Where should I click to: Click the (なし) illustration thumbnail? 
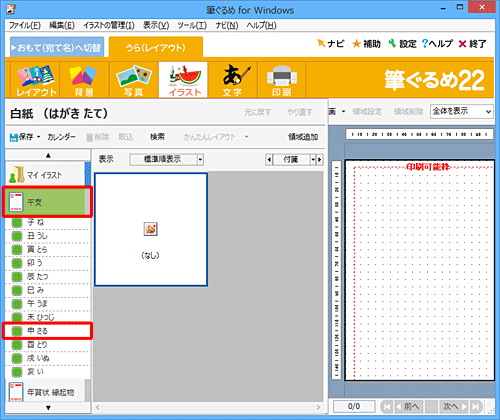pos(151,230)
